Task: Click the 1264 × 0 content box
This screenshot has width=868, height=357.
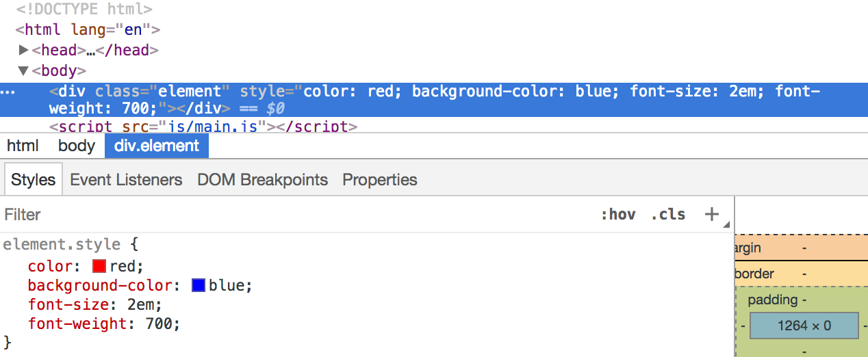Action: click(804, 326)
